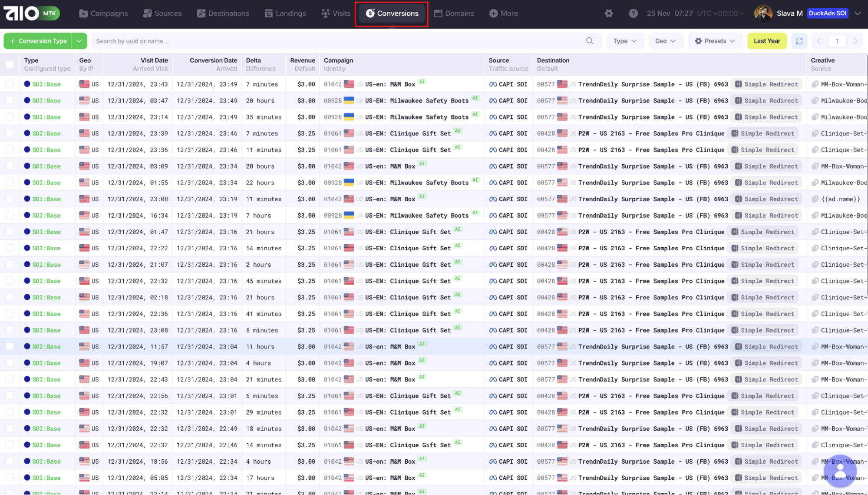
Task: Expand the Type filter dropdown
Action: tap(624, 41)
